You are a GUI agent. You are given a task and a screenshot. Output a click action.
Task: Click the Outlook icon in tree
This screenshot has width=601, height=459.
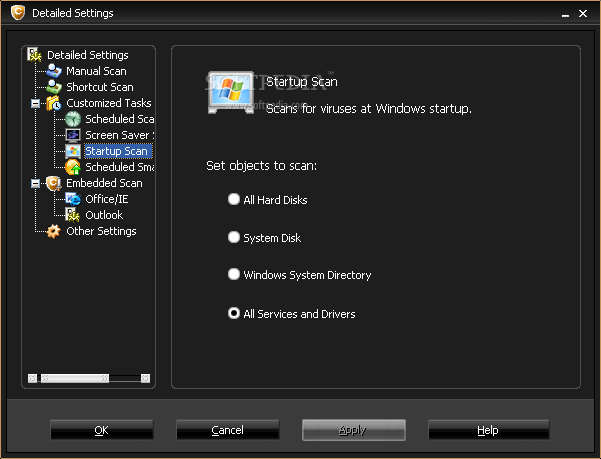(x=73, y=215)
